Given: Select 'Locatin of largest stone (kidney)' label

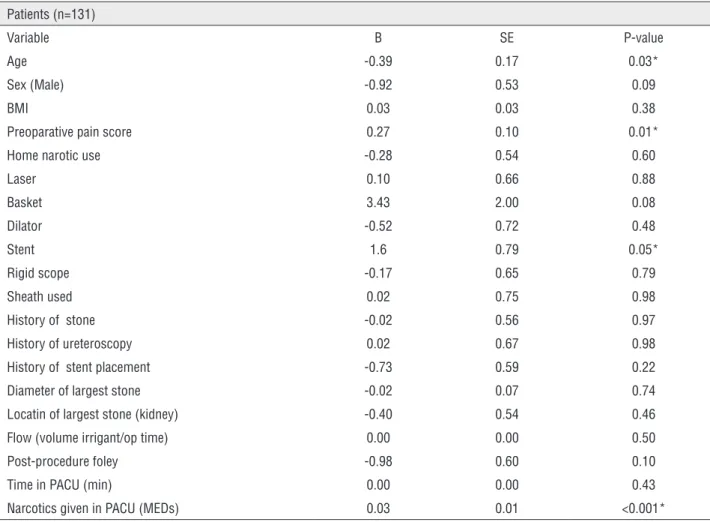Looking at the screenshot, I should click(x=92, y=414).
